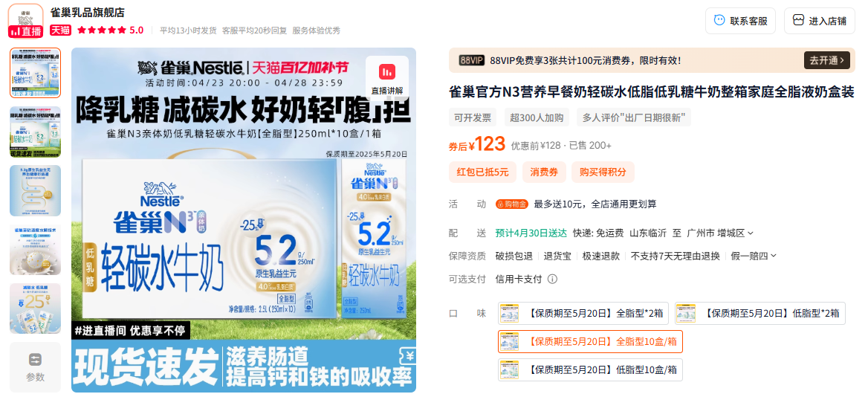Viewport: 868px width, 394px height.
Task: Click 信用卡支付 payment option text
Action: [x=519, y=279]
